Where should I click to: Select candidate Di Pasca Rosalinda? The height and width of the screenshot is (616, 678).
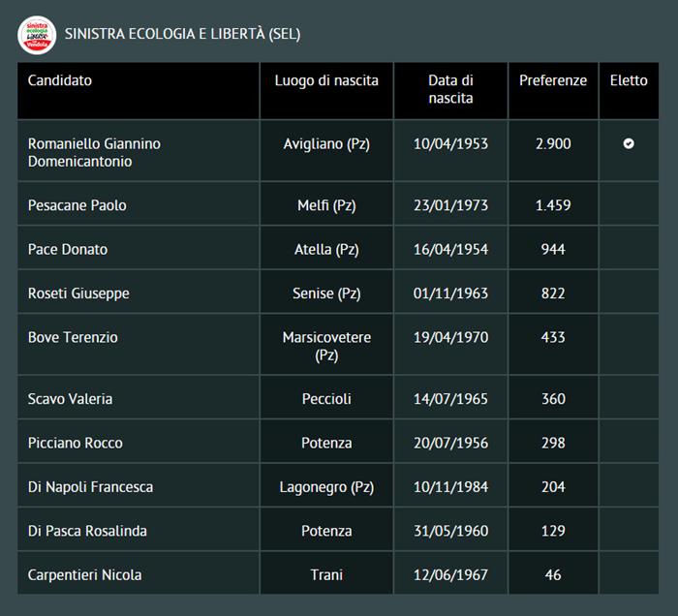pyautogui.click(x=87, y=531)
